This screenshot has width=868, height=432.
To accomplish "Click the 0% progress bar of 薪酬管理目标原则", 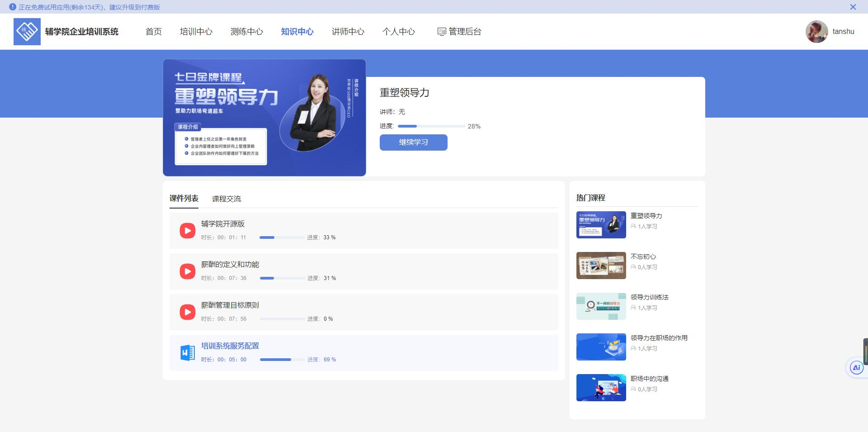I will click(x=283, y=319).
